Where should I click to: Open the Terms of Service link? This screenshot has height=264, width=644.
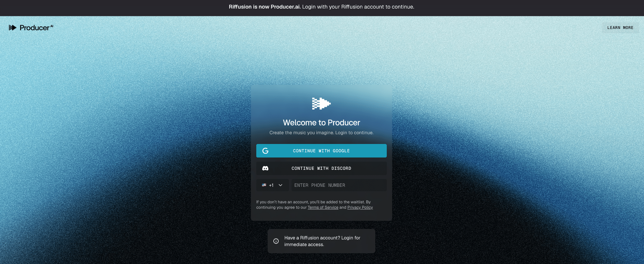(x=323, y=208)
